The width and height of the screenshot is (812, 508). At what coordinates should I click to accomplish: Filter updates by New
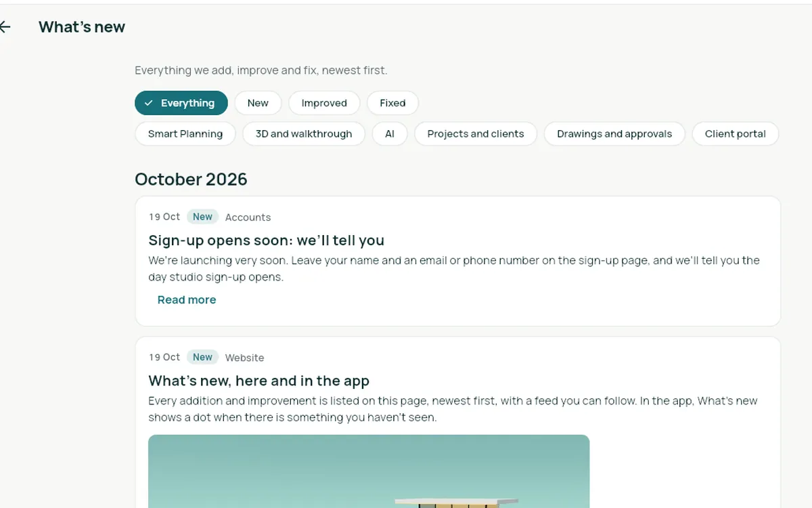[x=258, y=103]
